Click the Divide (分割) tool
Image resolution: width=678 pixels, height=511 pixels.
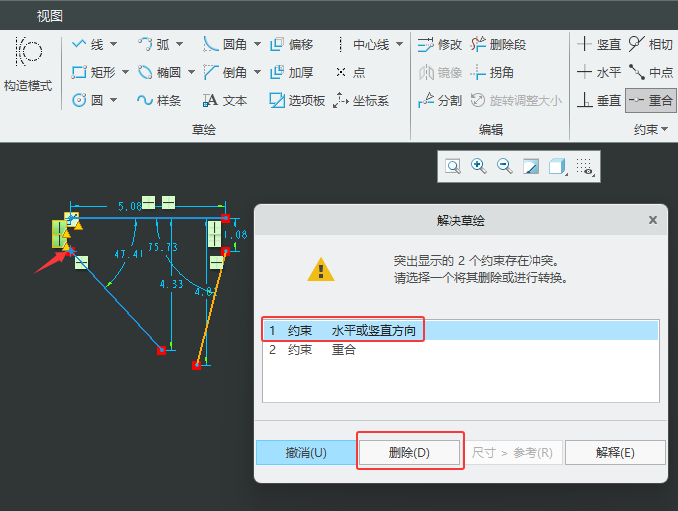point(440,100)
